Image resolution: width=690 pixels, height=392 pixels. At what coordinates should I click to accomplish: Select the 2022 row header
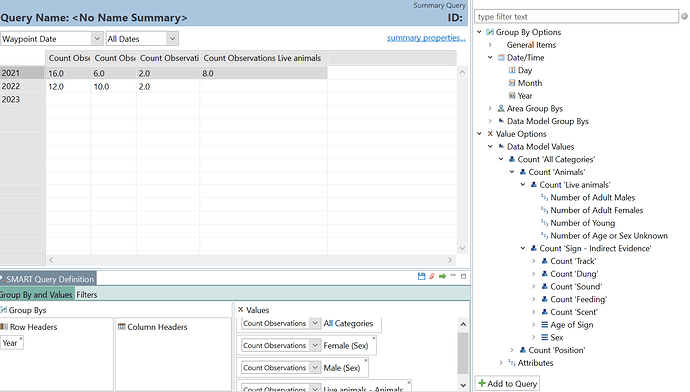point(22,86)
